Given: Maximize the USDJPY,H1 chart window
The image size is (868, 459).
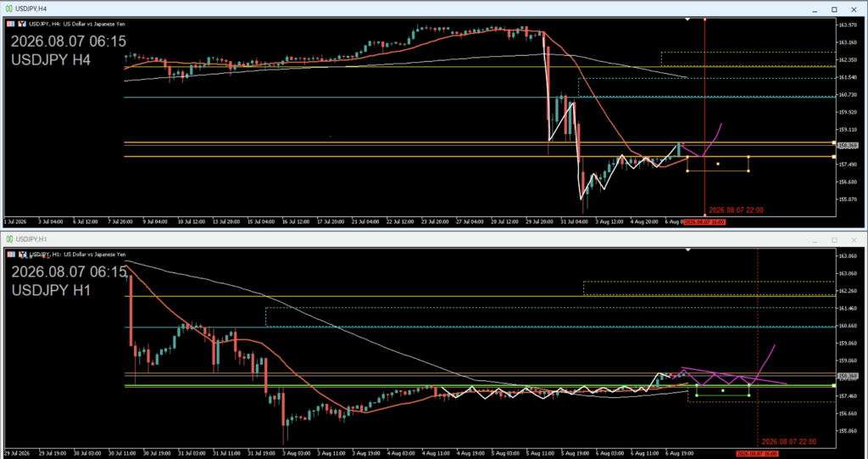Looking at the screenshot, I should coord(834,240).
